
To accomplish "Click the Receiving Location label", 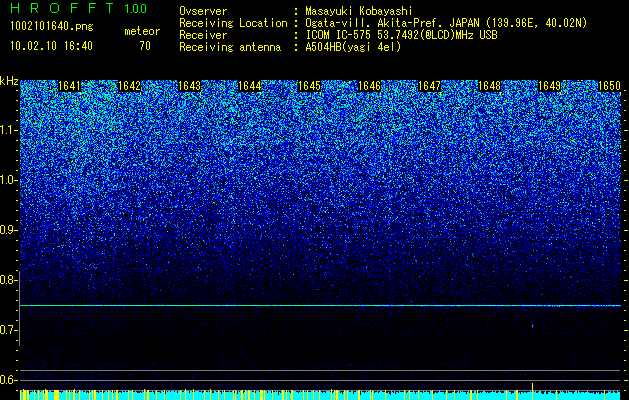I will pos(233,23).
